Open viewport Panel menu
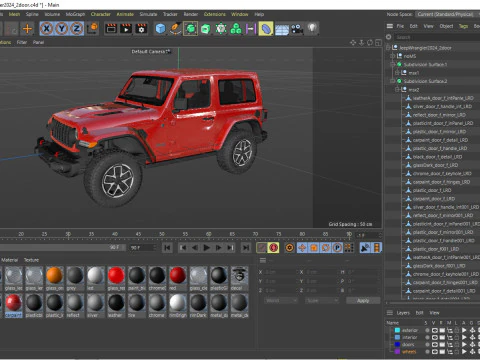 [38, 42]
